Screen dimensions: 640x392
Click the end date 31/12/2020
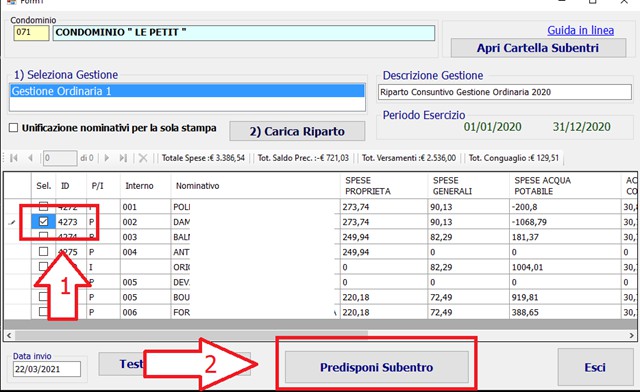pos(582,127)
